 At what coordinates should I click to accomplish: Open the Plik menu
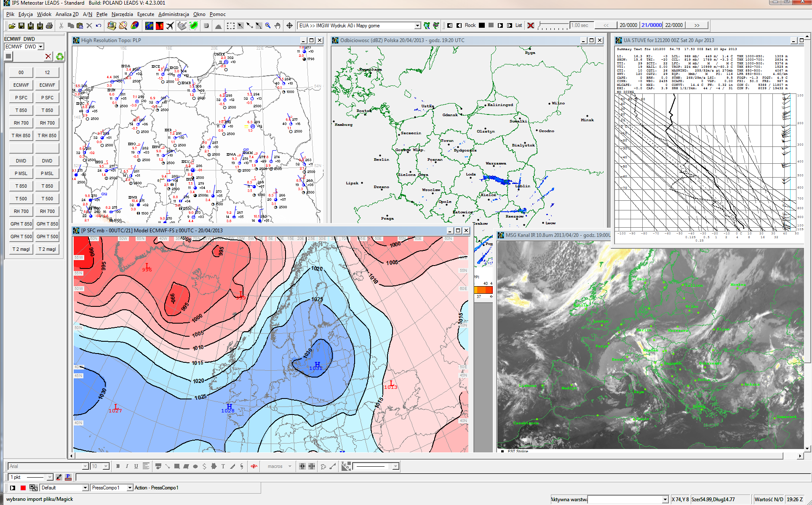(10, 14)
